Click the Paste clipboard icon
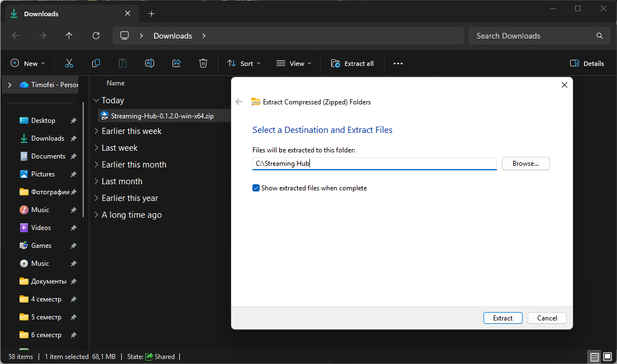 123,63
